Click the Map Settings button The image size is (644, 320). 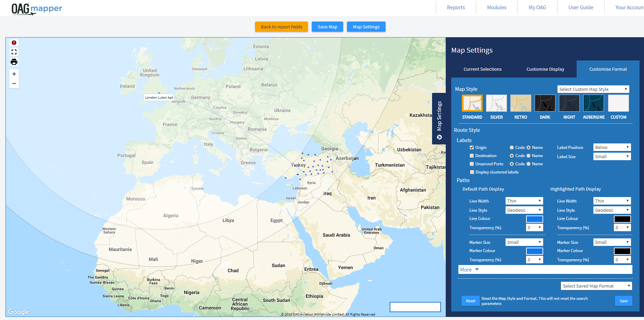[x=366, y=27]
